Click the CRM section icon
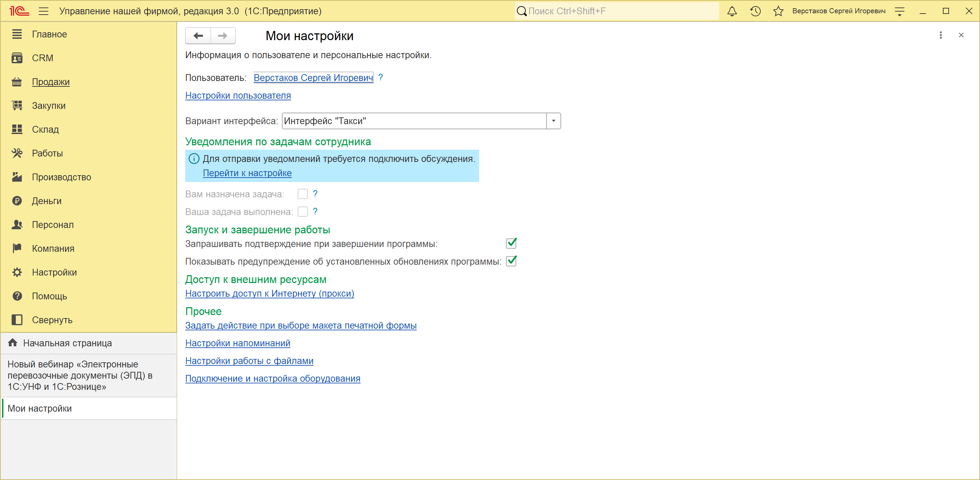This screenshot has width=980, height=480. pyautogui.click(x=17, y=58)
